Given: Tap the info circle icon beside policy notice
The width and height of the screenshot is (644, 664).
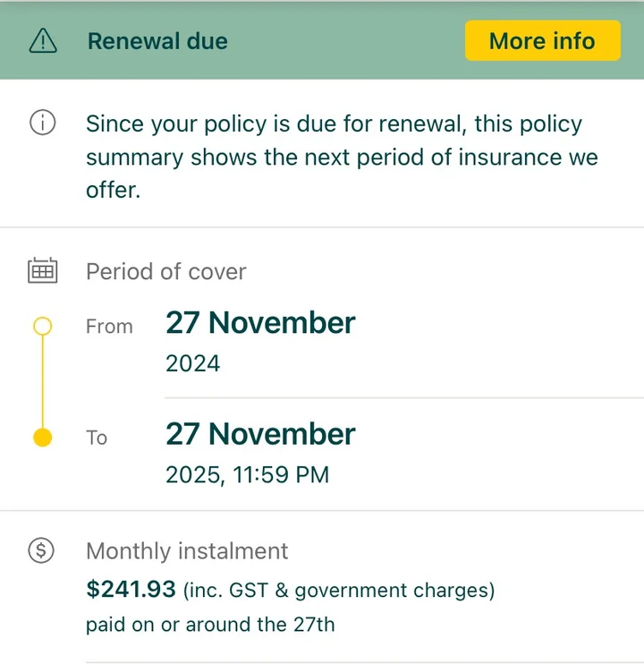Looking at the screenshot, I should 43,123.
